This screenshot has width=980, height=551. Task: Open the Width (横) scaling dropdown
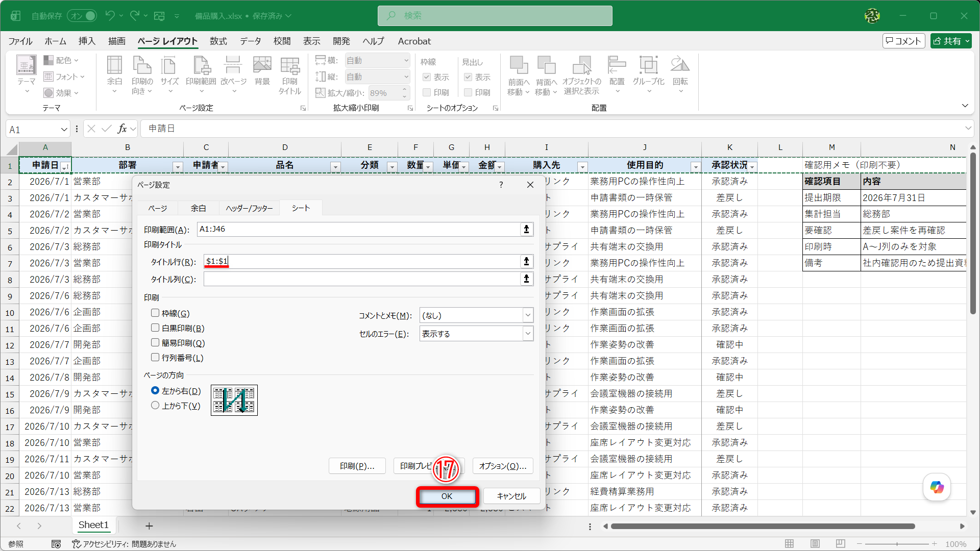(x=406, y=60)
